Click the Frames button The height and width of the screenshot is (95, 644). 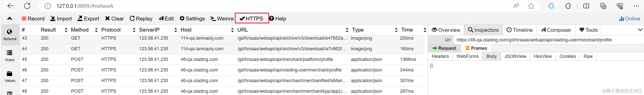tap(476, 48)
